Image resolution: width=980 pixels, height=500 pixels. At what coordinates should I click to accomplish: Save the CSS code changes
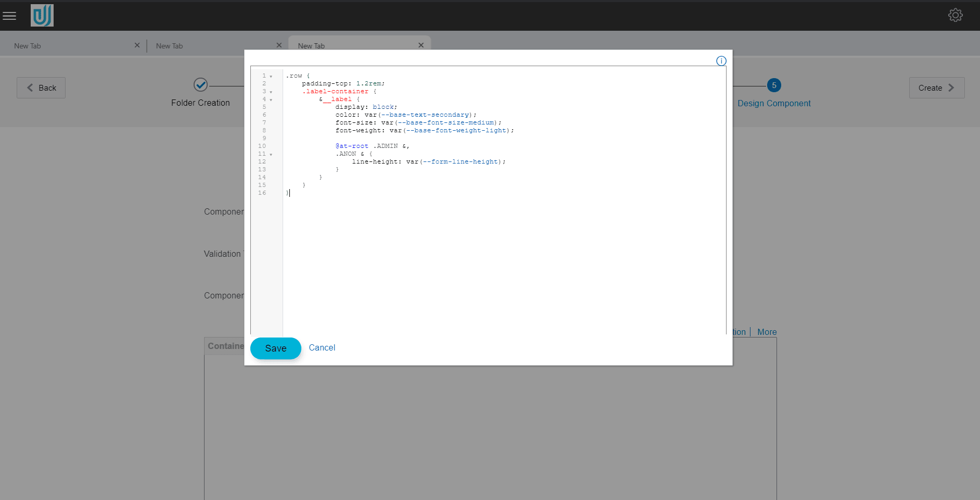(275, 348)
